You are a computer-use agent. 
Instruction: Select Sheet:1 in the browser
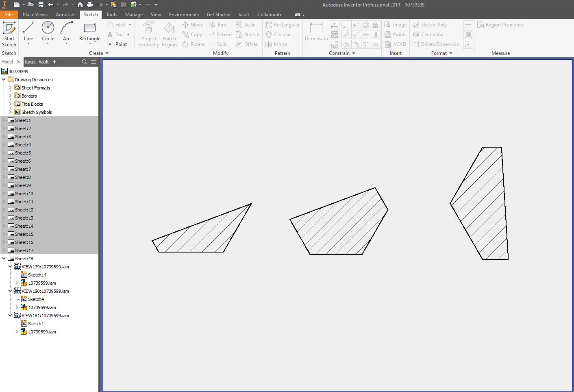coord(23,120)
